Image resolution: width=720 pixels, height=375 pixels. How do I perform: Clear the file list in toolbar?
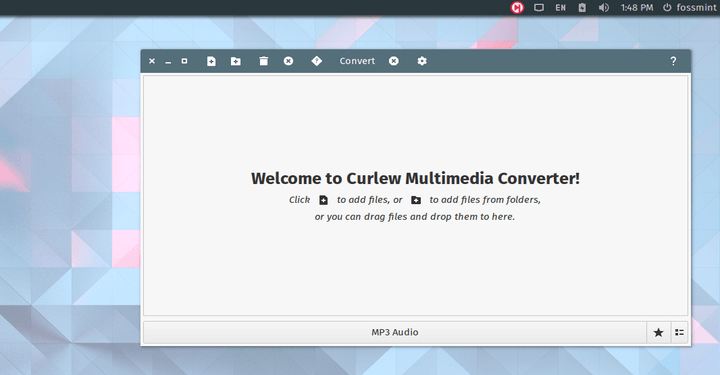[x=288, y=61]
